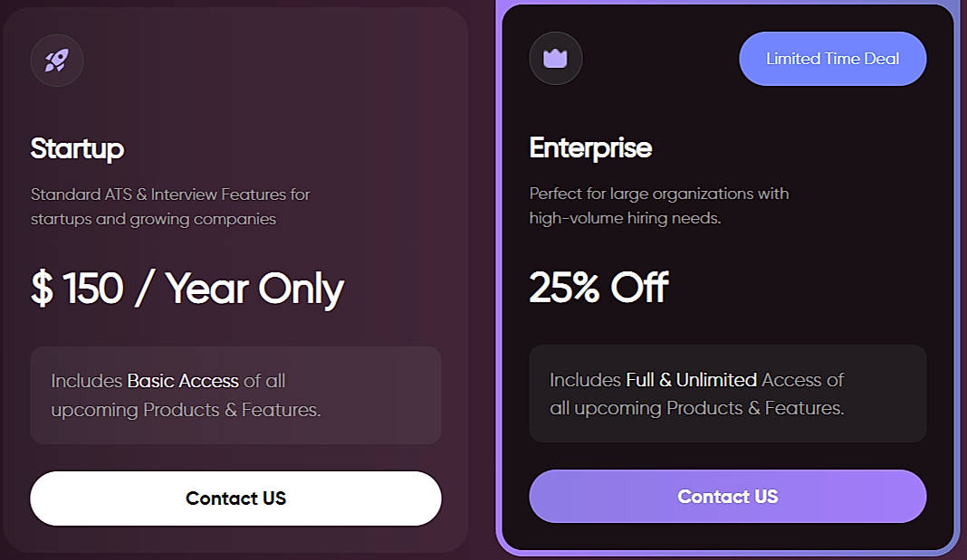Click the rocket icon on Startup card
Viewport: 967px width, 560px height.
pyautogui.click(x=57, y=61)
